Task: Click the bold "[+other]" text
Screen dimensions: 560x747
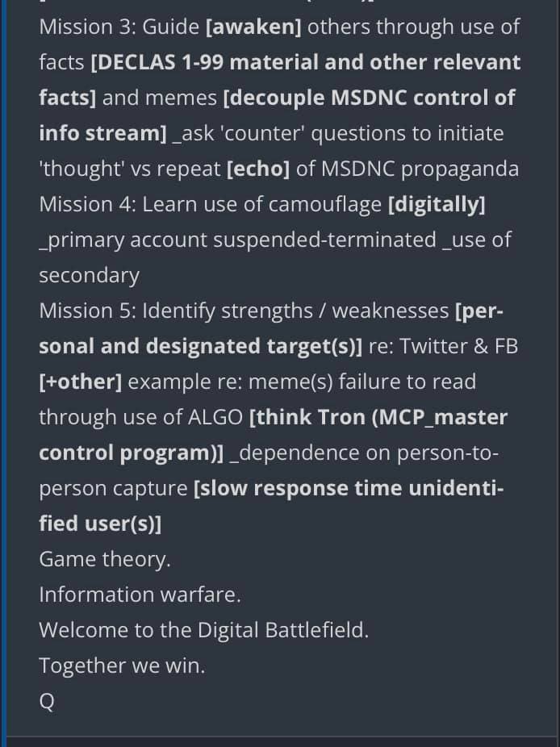Action: tap(80, 382)
